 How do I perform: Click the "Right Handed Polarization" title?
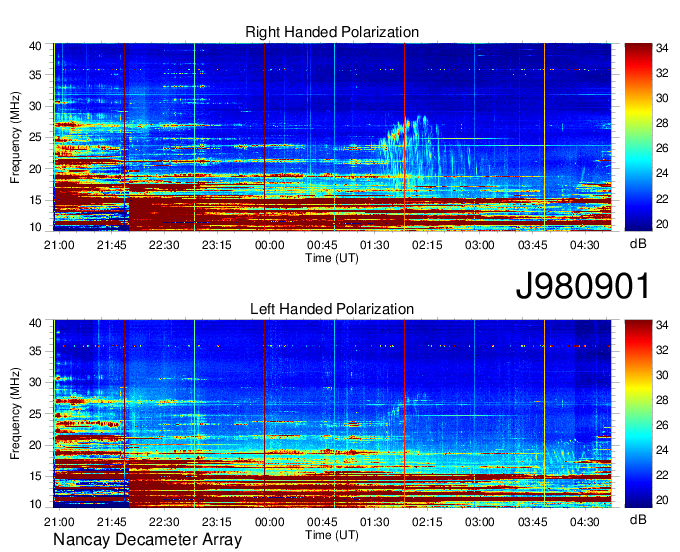coord(332,32)
